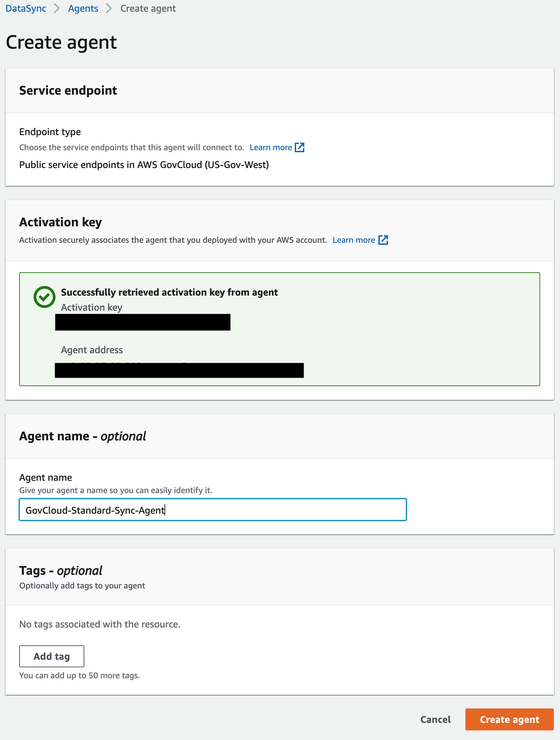Click the Cancel button
This screenshot has width=560, height=740.
tap(436, 719)
